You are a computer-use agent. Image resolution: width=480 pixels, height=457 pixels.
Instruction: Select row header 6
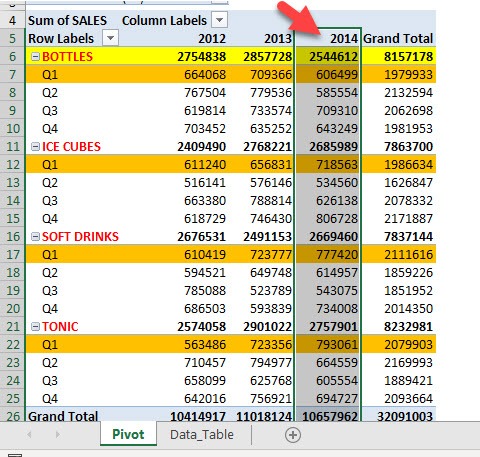(x=12, y=56)
